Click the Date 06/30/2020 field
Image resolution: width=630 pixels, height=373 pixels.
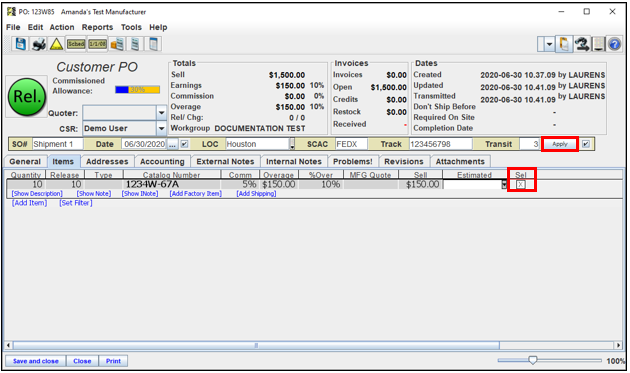point(144,144)
